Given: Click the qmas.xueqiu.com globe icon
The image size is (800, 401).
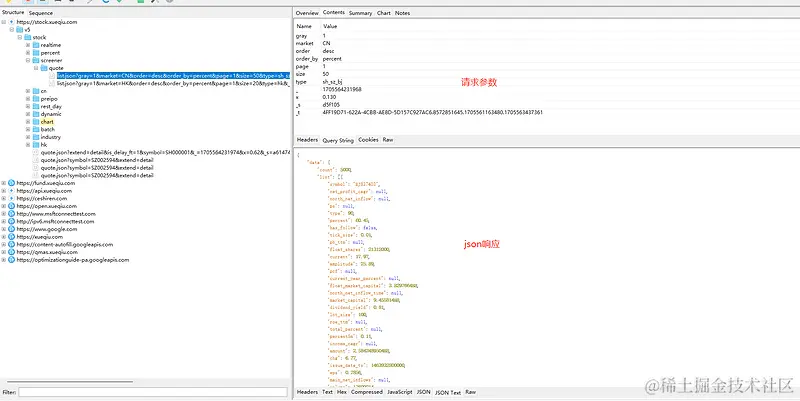Looking at the screenshot, I should (x=12, y=252).
